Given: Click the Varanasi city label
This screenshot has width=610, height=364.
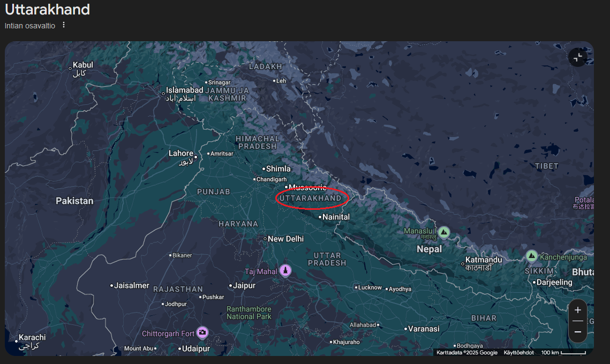Looking at the screenshot, I should [x=423, y=329].
